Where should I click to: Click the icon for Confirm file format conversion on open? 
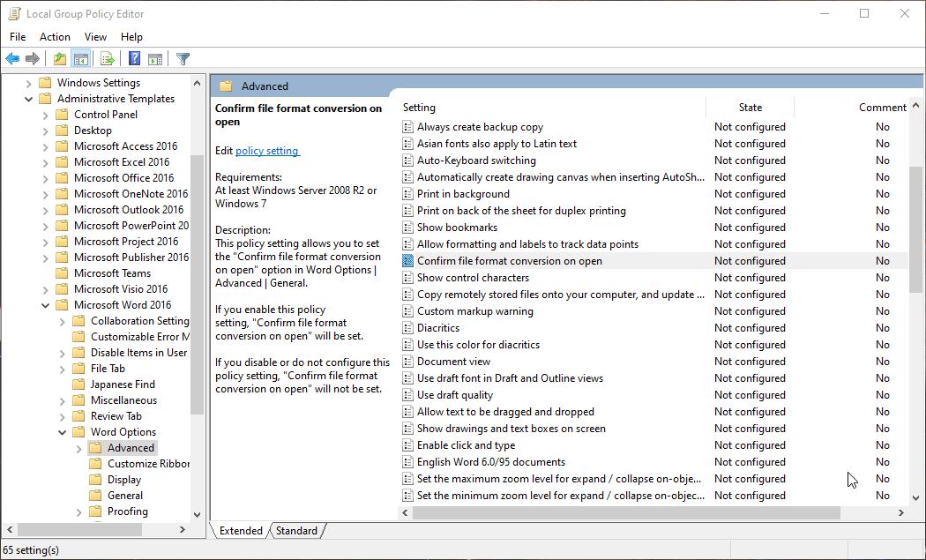[x=407, y=261]
